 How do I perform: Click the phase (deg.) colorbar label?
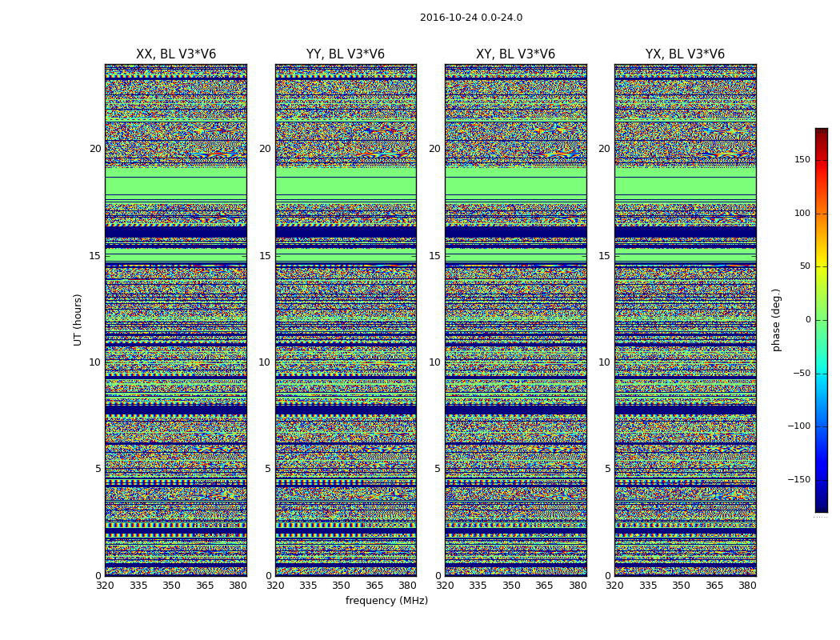pos(777,320)
